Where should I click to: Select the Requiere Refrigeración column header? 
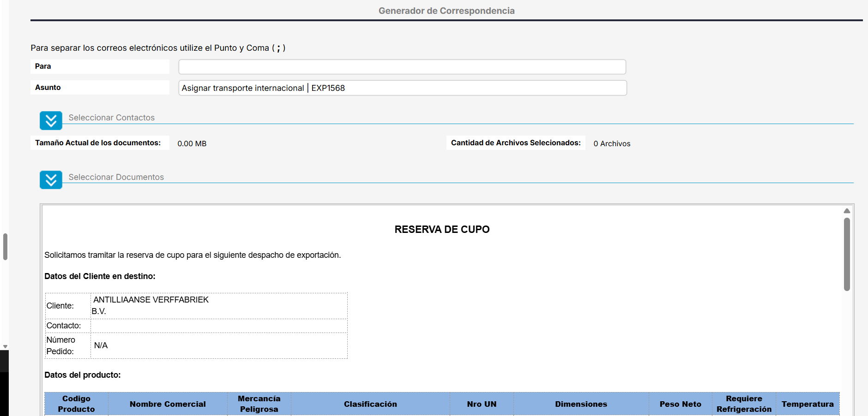(744, 404)
